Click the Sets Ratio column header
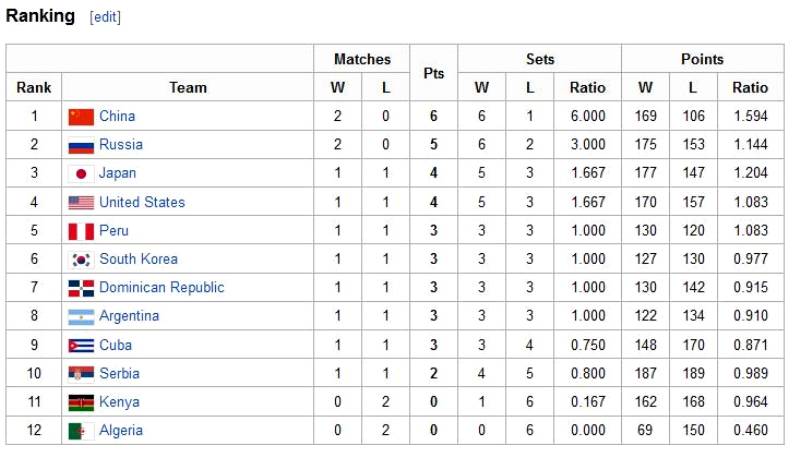 pyautogui.click(x=587, y=87)
